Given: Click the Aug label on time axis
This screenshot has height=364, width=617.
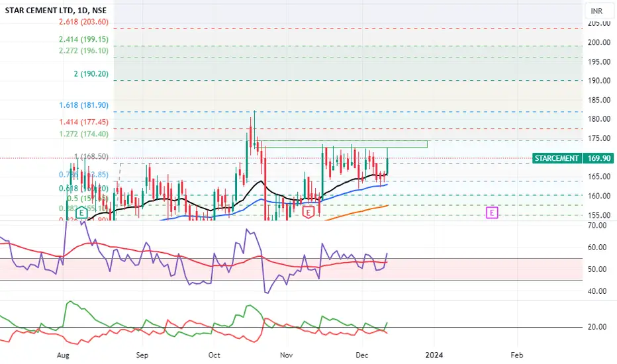Looking at the screenshot, I should (63, 355).
